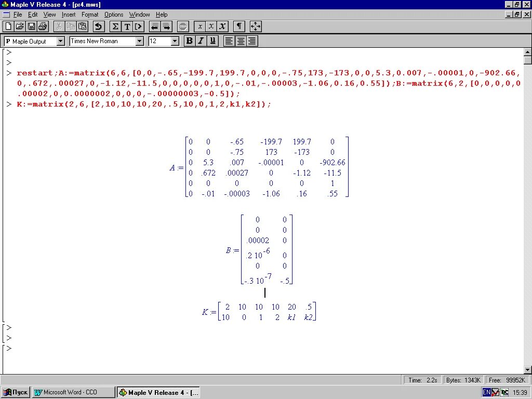Open the Options menu
This screenshot has width=532, height=399.
[x=114, y=15]
